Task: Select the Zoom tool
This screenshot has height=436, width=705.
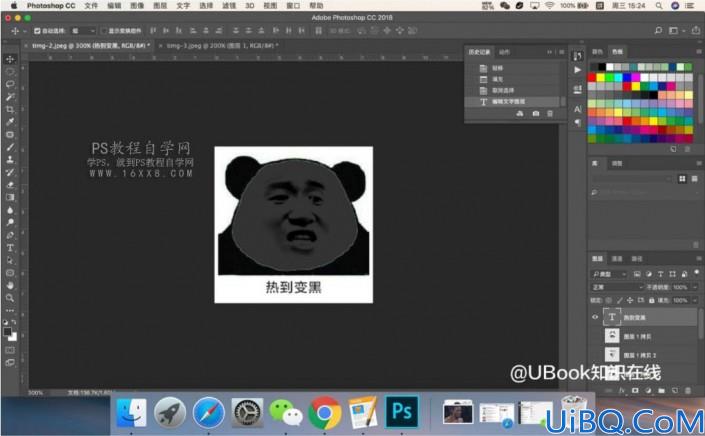Action: point(10,298)
